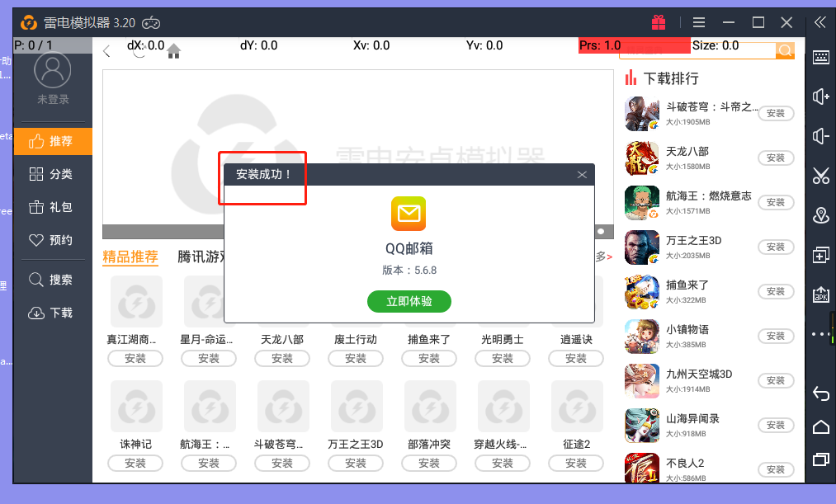
Task: Install 光明勇士 in recommendations grid
Action: click(503, 359)
